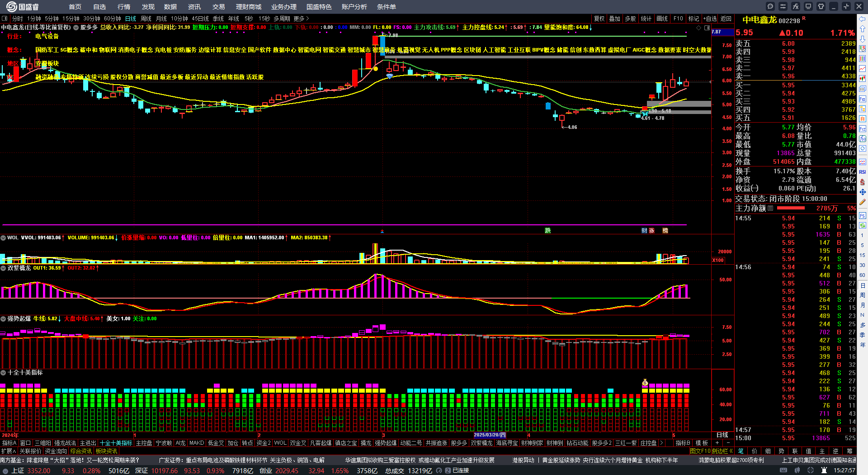Toggle 叠加 overlay option
This screenshot has height=475, width=868.
coord(615,19)
